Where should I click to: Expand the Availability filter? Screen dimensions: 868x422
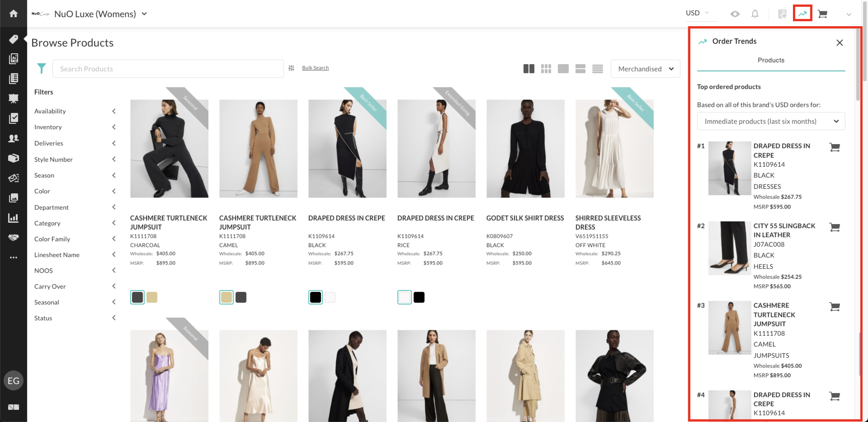tap(75, 111)
